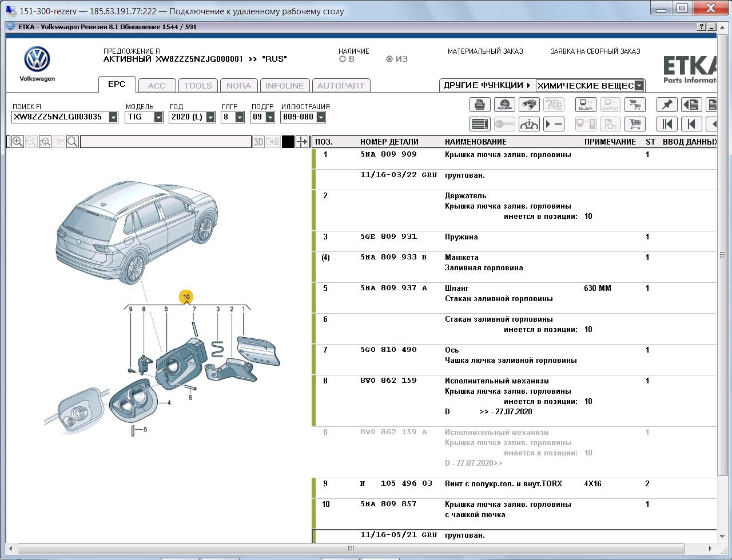Click the НАИМЕНОВАНИЕ column header
Image resolution: width=732 pixels, height=560 pixels.
[476, 142]
